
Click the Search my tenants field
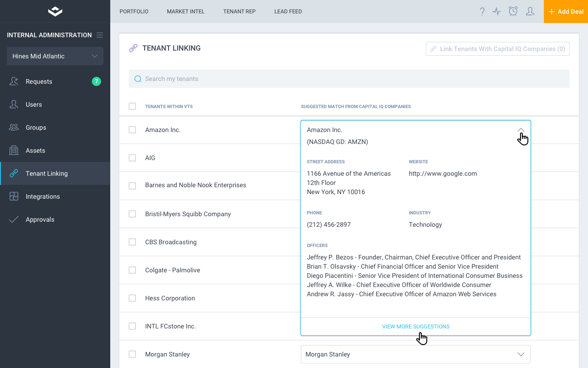pyautogui.click(x=349, y=79)
